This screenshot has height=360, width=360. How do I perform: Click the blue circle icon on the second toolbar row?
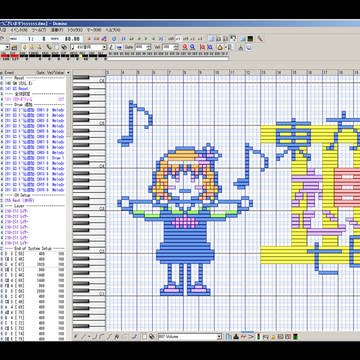249,47
